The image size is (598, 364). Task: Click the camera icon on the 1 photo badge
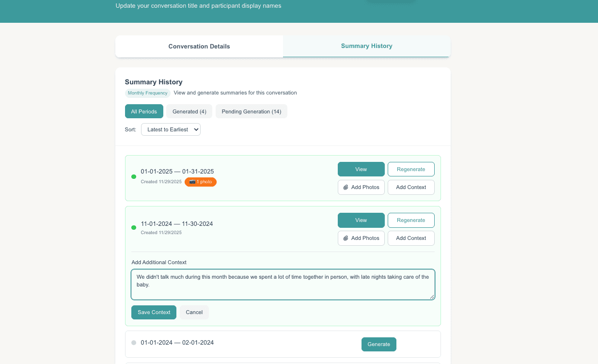tap(192, 182)
